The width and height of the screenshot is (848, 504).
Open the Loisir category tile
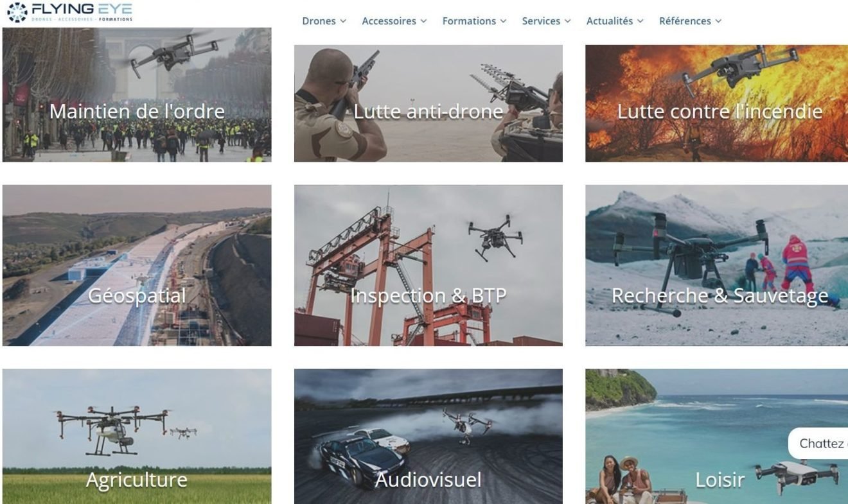click(716, 436)
